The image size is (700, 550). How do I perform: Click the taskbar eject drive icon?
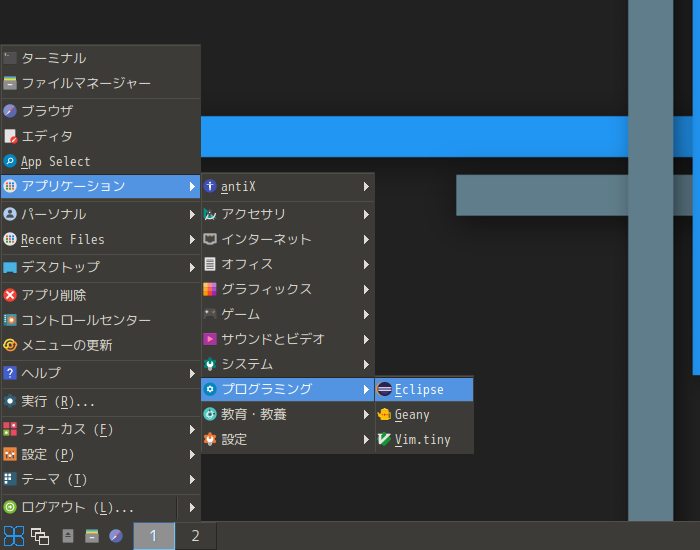point(67,536)
